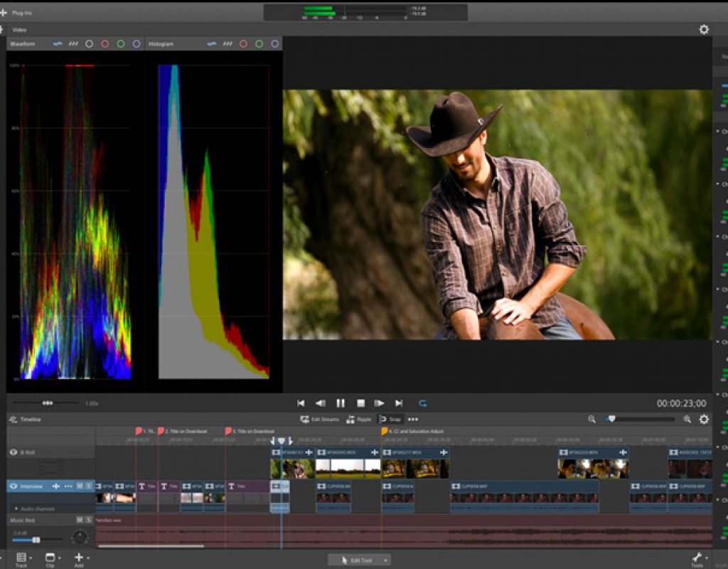This screenshot has width=728, height=569.
Task: Toggle Interview track visibility eye
Action: click(14, 486)
